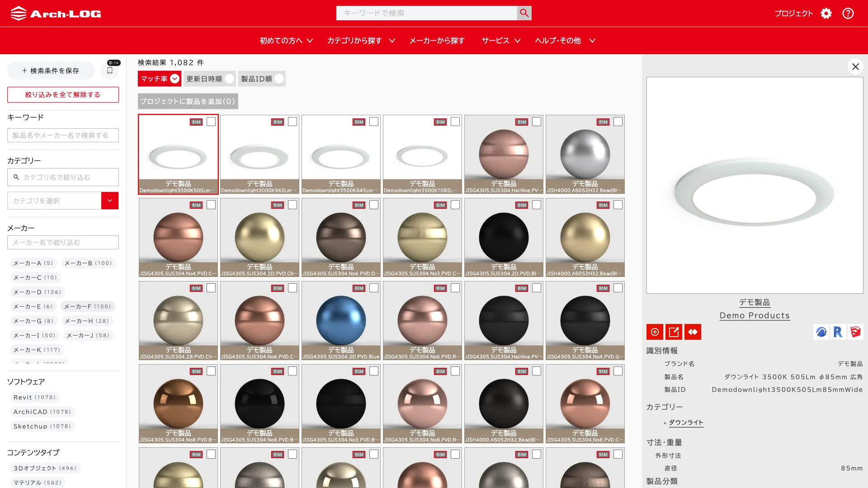This screenshot has height=488, width=868.
Task: Click the メーカー名で絞り込む input field
Action: coord(63,242)
